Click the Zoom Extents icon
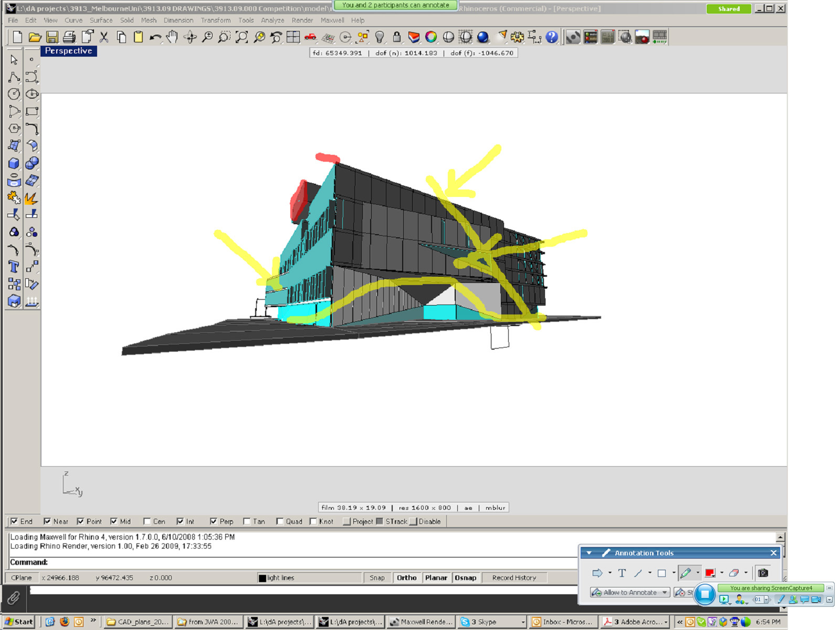 (x=241, y=37)
